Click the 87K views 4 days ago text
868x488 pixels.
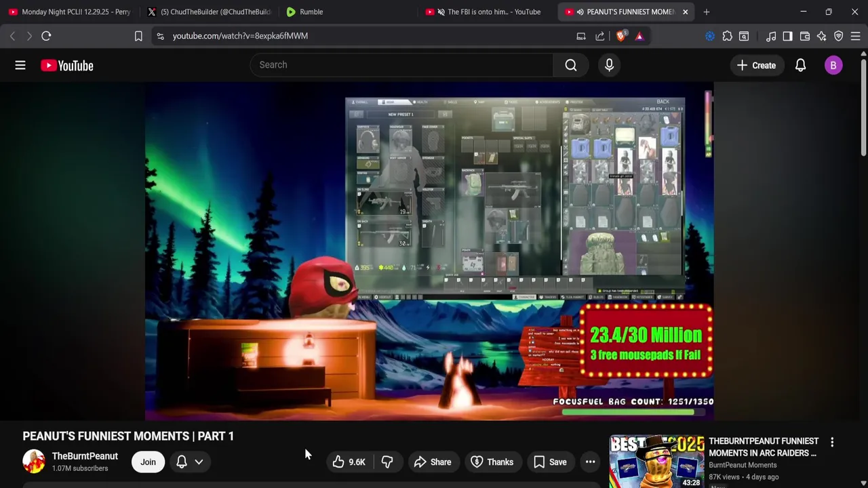[744, 476]
